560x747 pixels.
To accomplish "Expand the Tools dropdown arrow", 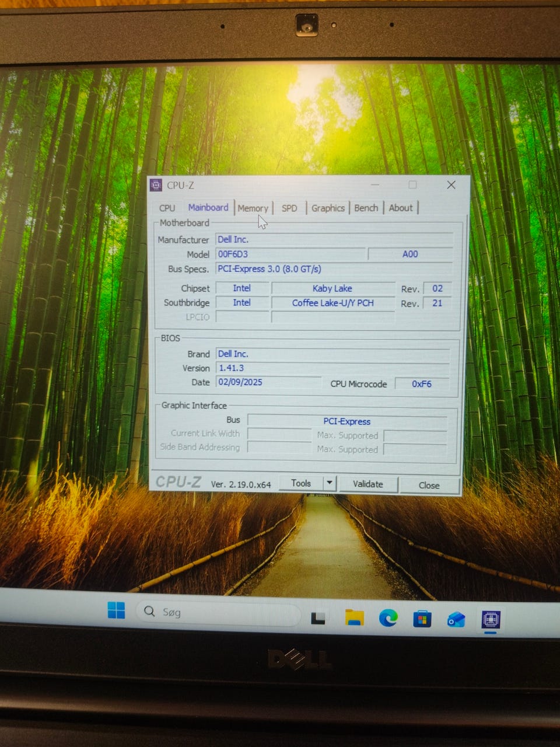I will pos(330,483).
